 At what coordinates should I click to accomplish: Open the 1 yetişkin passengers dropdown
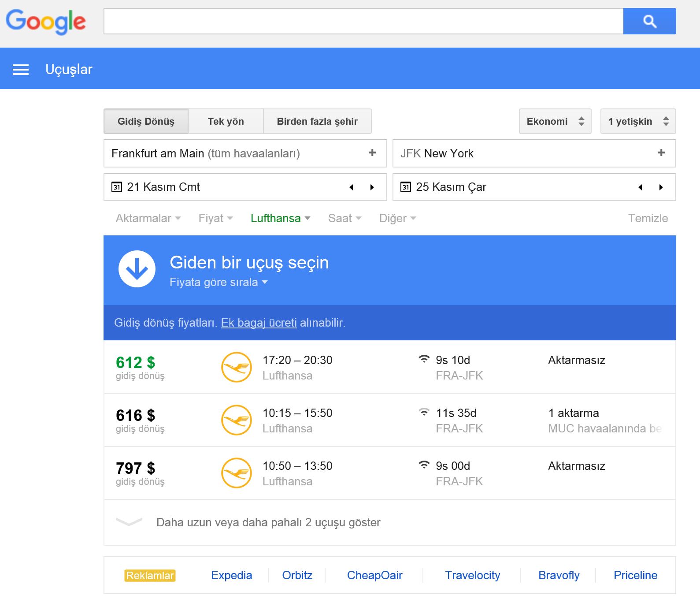point(638,121)
